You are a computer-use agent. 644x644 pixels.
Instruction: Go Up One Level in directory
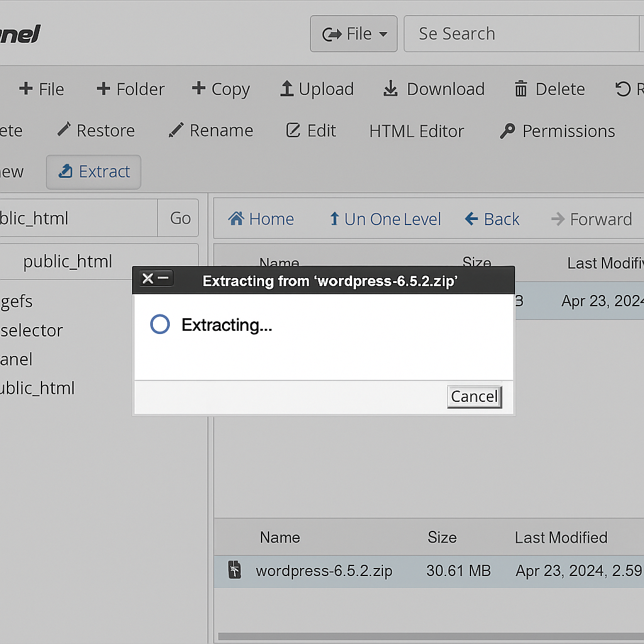coord(386,219)
